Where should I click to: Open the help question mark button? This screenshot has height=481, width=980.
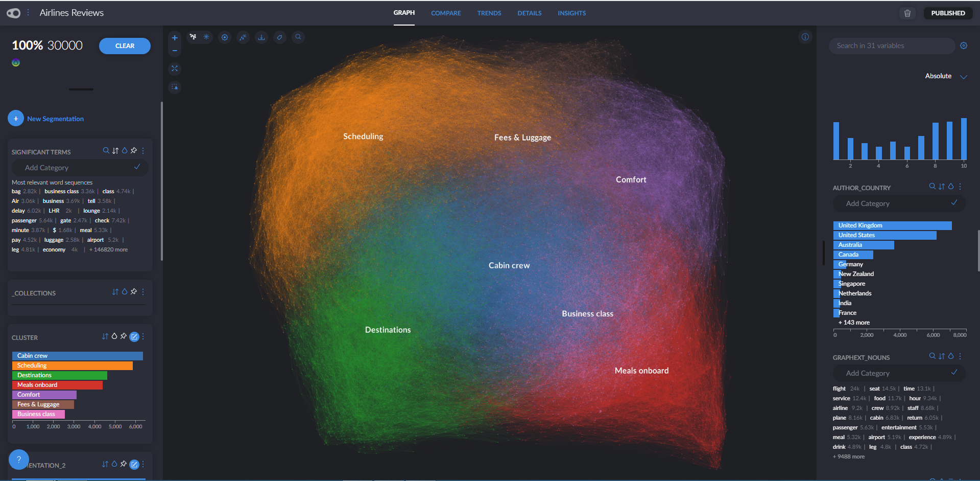coord(19,460)
